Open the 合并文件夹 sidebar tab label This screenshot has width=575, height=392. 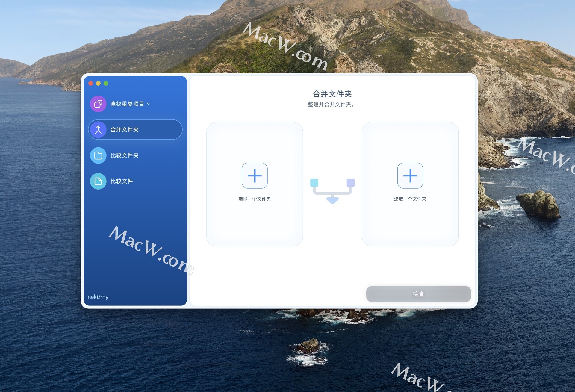125,130
